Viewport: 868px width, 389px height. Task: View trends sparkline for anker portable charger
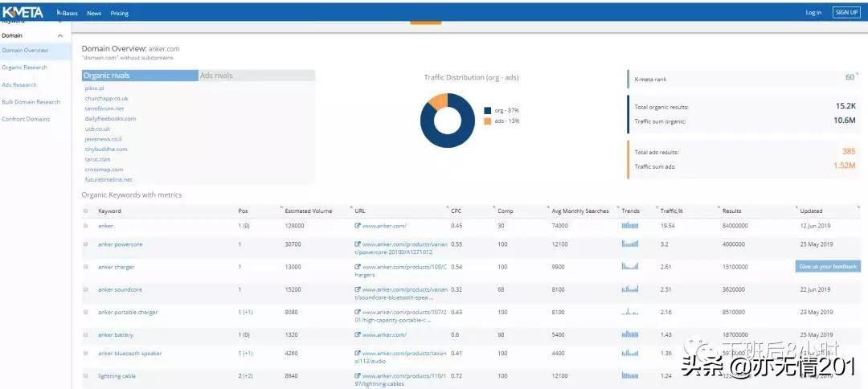pos(630,312)
